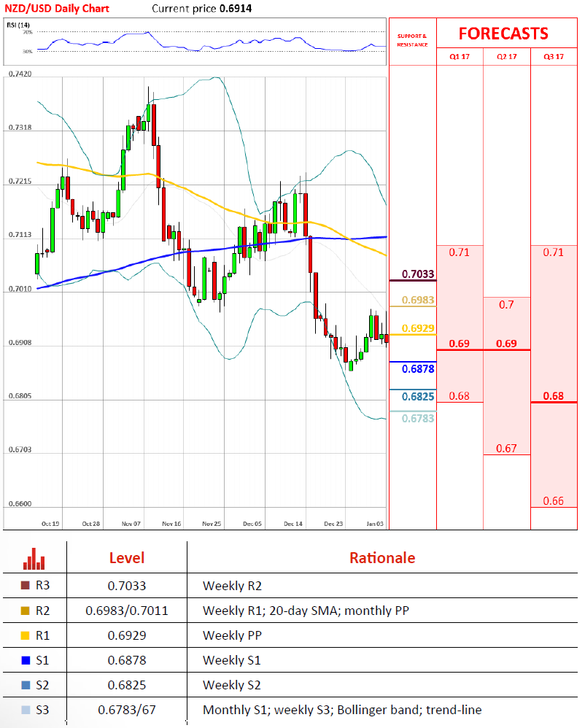The height and width of the screenshot is (728, 585).
Task: Click the current price 0.6914 value
Action: pyautogui.click(x=236, y=8)
